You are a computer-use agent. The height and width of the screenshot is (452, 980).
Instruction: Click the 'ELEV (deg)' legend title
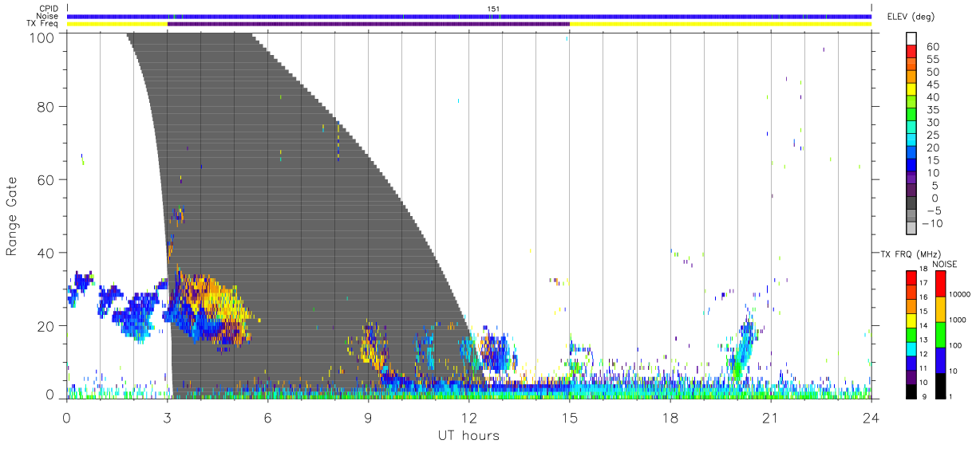pyautogui.click(x=911, y=16)
